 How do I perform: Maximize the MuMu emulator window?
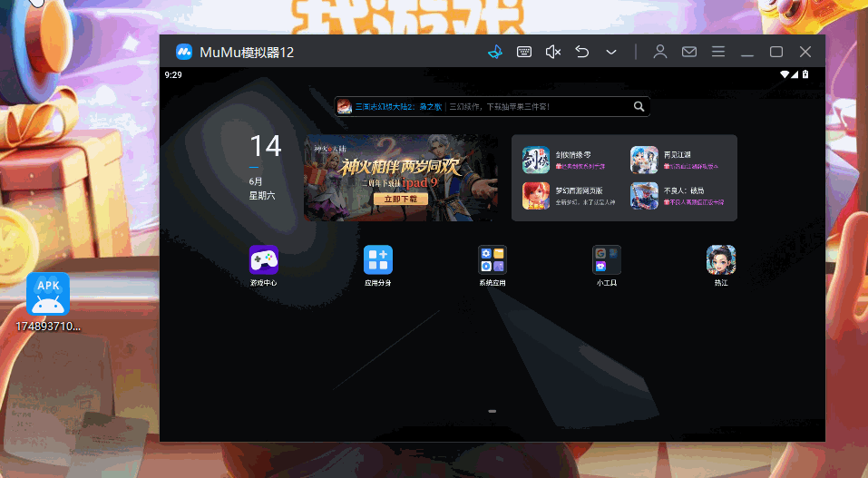[776, 52]
